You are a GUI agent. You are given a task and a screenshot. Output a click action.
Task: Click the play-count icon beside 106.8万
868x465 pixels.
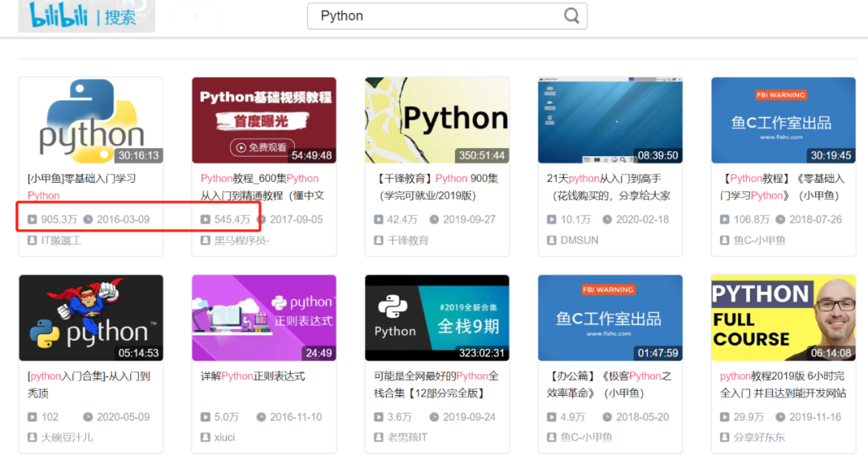point(725,220)
